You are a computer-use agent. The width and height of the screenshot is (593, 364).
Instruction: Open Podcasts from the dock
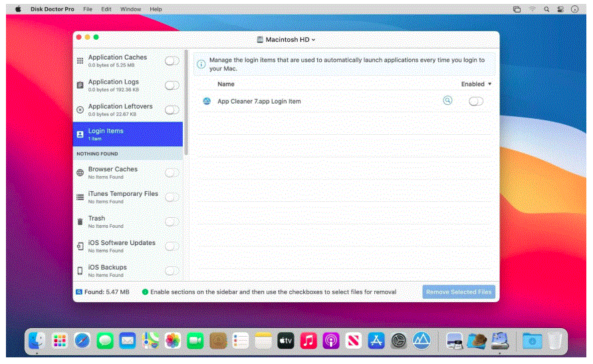(x=331, y=341)
